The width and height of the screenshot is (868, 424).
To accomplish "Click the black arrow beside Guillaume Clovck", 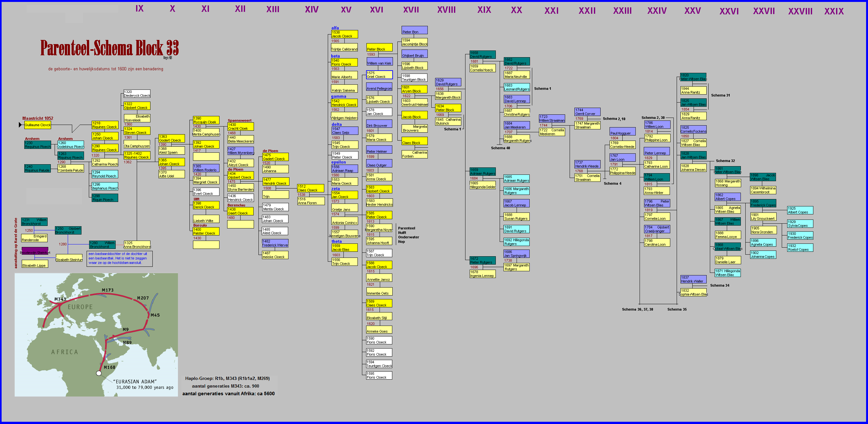I will [x=20, y=125].
